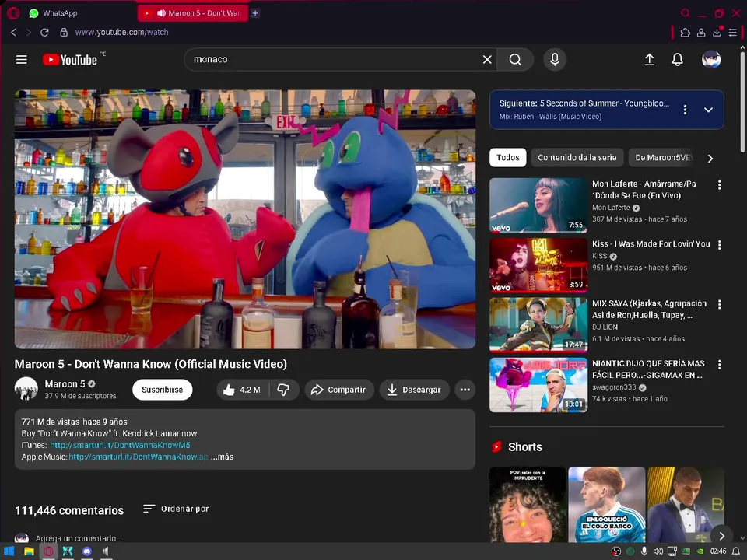This screenshot has width=747, height=560.
Task: Open YouTube notifications bell
Action: point(677,60)
